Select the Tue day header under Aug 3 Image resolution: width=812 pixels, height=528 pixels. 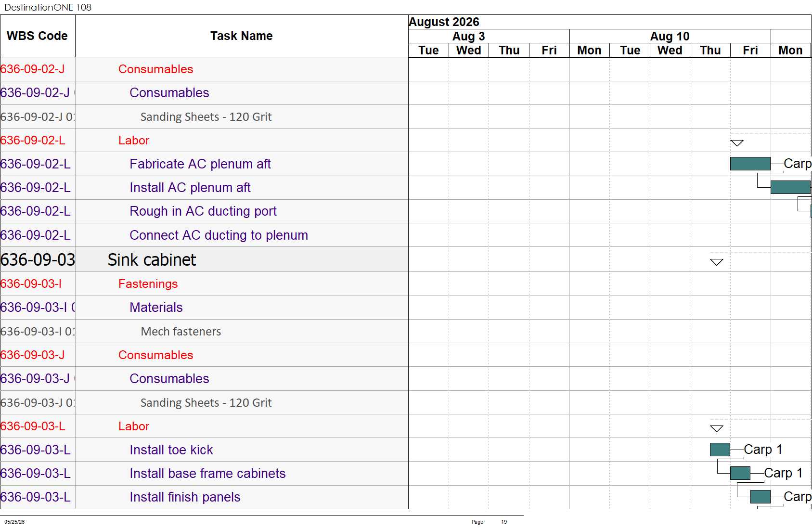[x=428, y=51]
